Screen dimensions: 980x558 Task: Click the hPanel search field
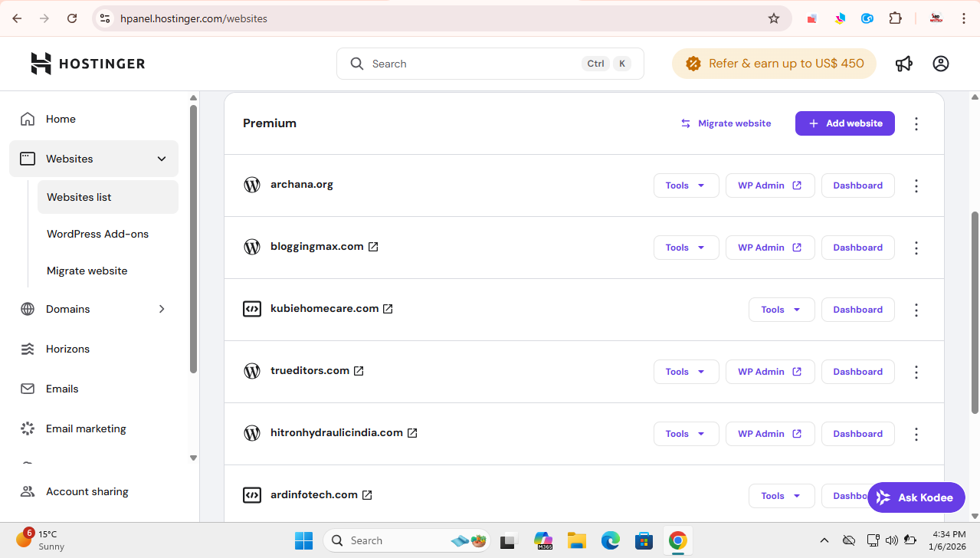pos(475,64)
